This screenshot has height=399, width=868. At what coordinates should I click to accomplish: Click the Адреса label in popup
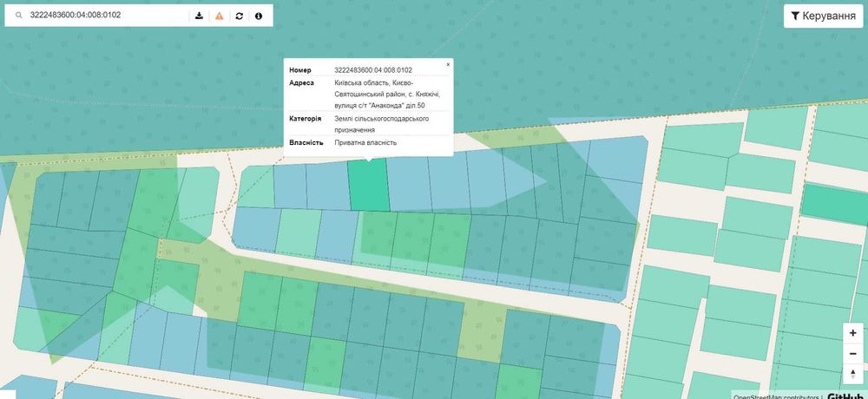click(x=302, y=82)
